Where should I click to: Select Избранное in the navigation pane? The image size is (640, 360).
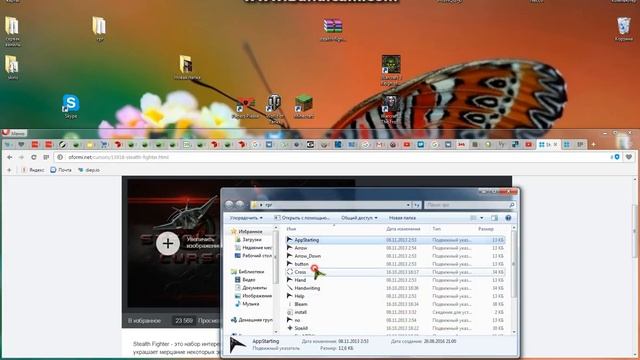click(x=246, y=231)
